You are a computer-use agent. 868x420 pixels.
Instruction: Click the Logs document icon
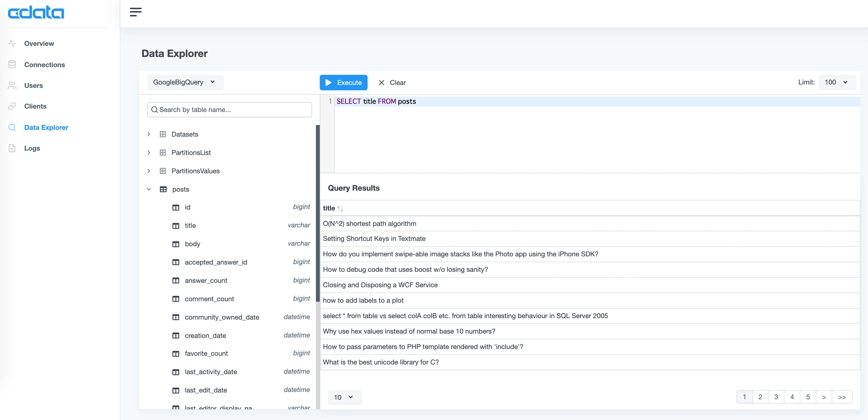tap(12, 148)
